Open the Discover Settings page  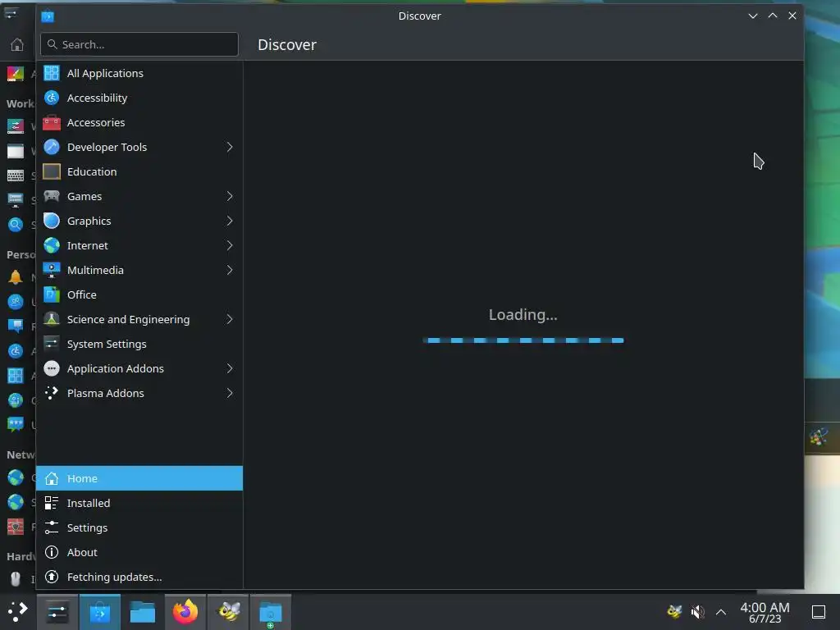pyautogui.click(x=139, y=527)
